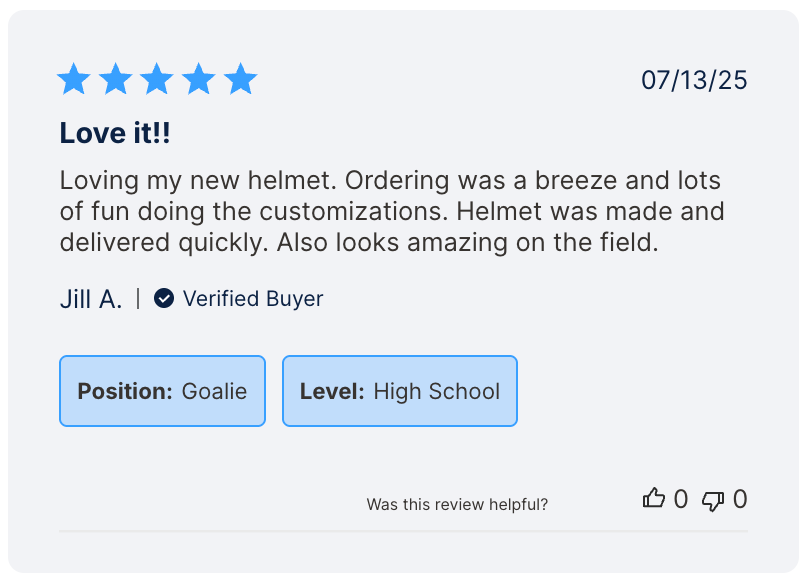
Task: Click the first rating star
Action: pos(74,79)
